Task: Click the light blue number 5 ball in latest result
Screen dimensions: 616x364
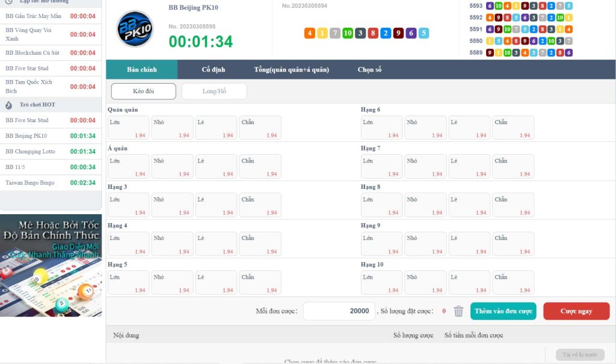Action: pos(423,33)
